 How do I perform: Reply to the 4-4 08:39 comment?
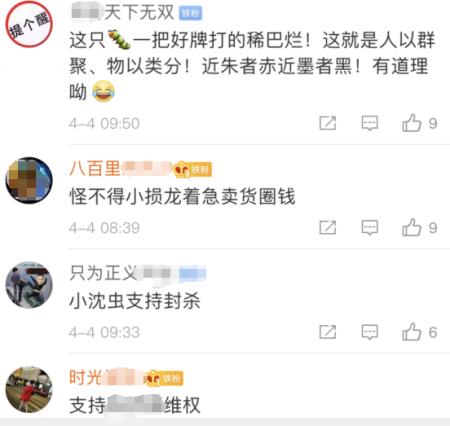coord(370,228)
